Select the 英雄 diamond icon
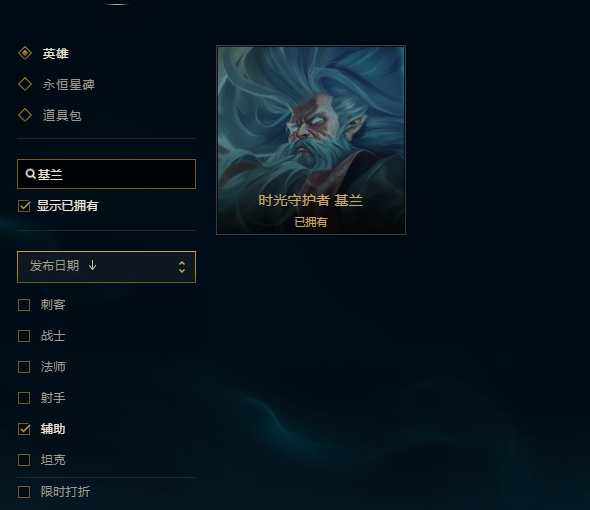 point(25,53)
